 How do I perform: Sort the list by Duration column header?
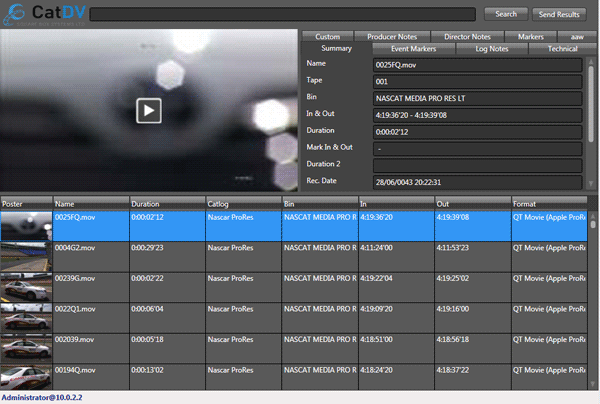click(x=166, y=203)
